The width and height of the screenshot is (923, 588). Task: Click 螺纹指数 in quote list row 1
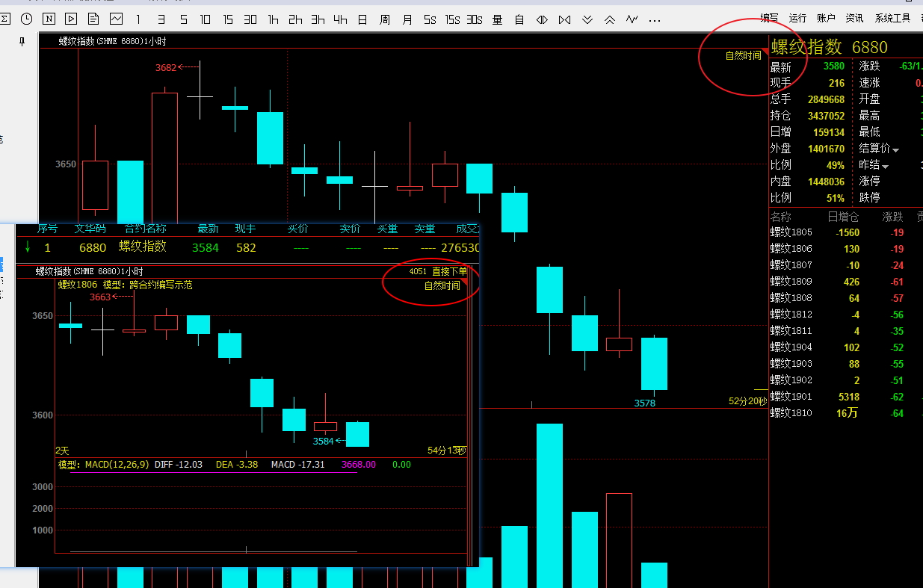tap(143, 247)
